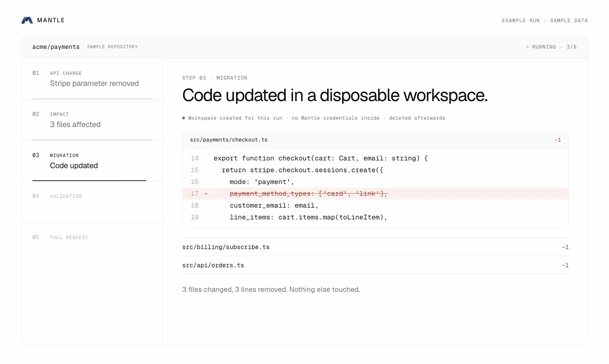Image resolution: width=609 pixels, height=364 pixels.
Task: Click the Mantle logo icon
Action: pyautogui.click(x=27, y=20)
